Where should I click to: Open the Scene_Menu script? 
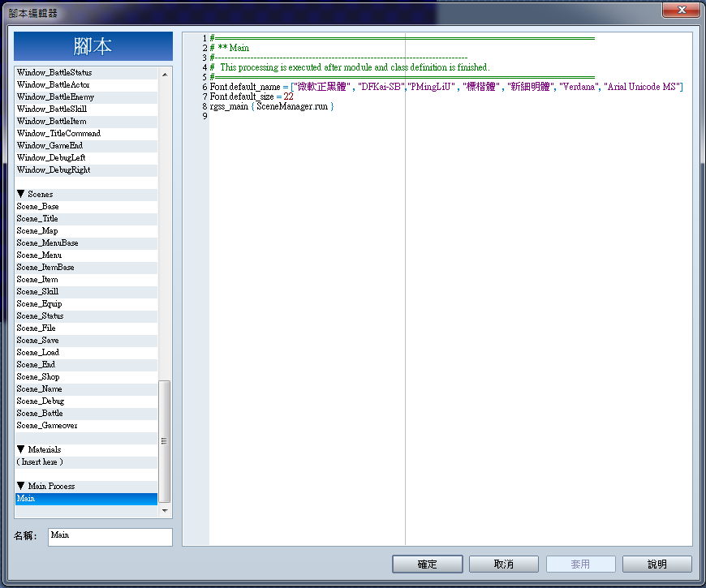click(87, 255)
